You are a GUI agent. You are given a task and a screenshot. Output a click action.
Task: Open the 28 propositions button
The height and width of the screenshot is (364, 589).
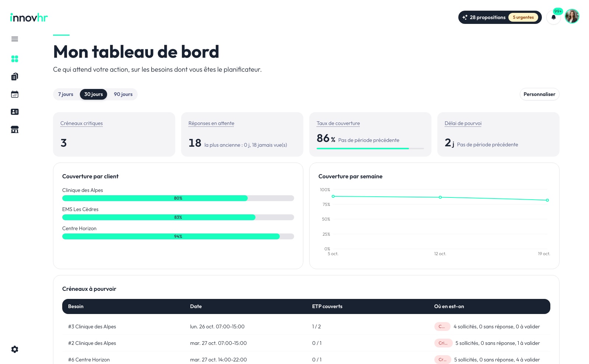(500, 17)
